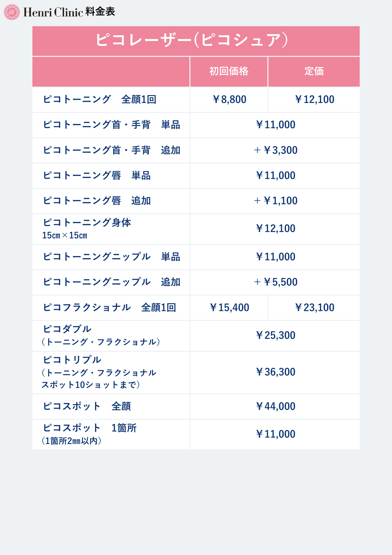Click the ¥12,100 regular price for 全顔1回
The height and width of the screenshot is (555, 392).
(314, 99)
